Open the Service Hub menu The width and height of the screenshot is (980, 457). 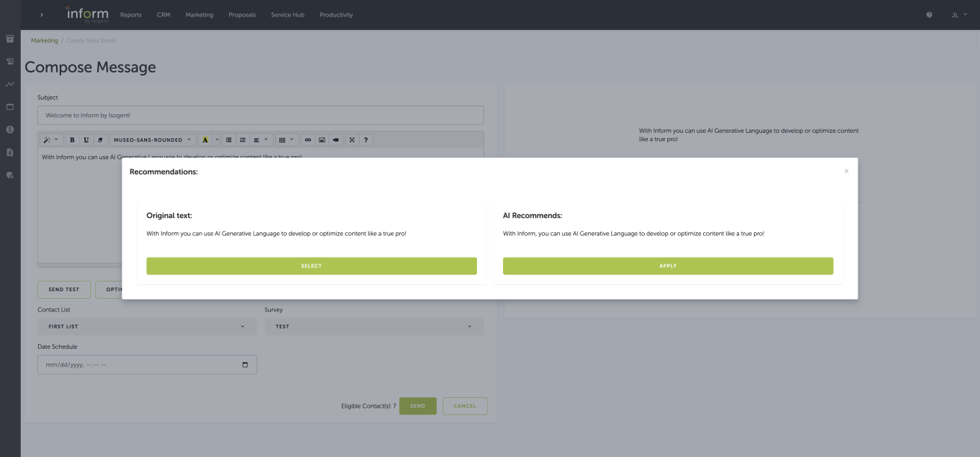[287, 15]
